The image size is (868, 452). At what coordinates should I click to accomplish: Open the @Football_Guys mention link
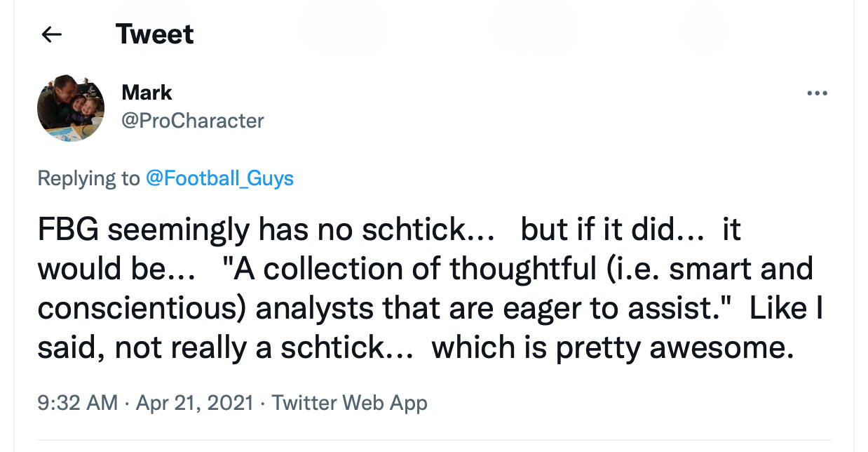[219, 178]
